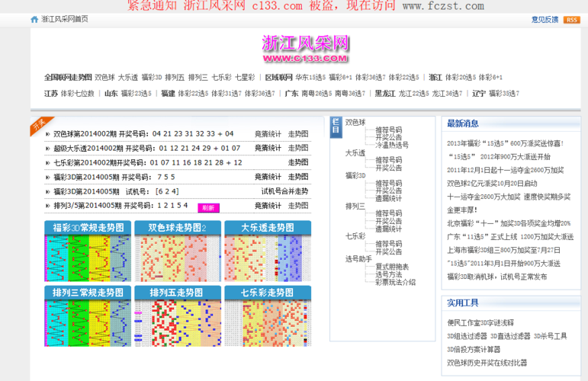Screen dimensions: 588x381
Task: Click arrow bullet before 超级大乐透2014002期
Action: 47,149
